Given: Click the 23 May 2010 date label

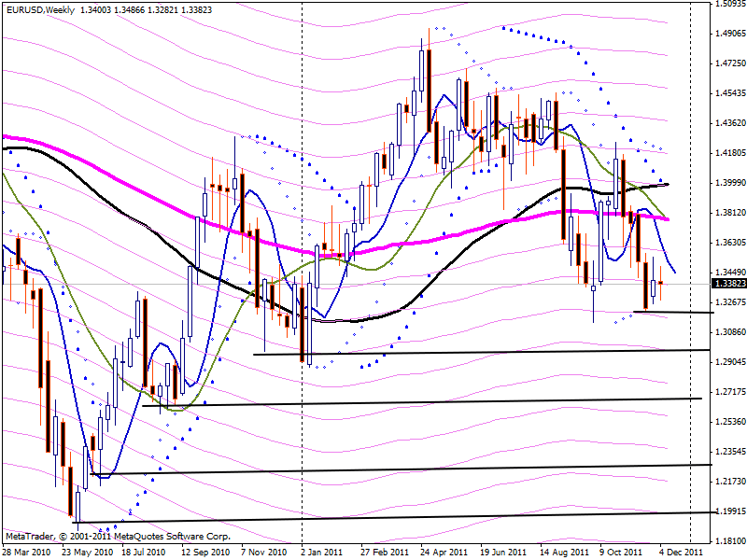Looking at the screenshot, I should tap(88, 552).
